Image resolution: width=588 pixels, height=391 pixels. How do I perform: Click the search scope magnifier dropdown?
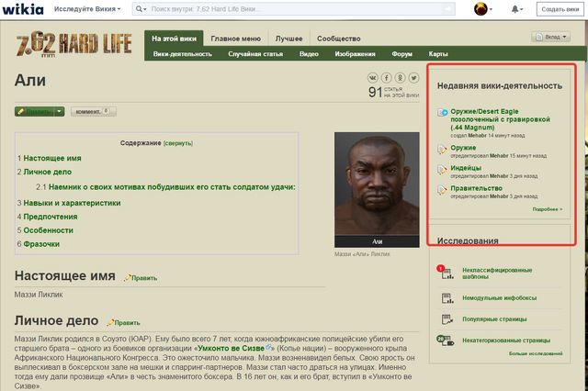(141, 9)
